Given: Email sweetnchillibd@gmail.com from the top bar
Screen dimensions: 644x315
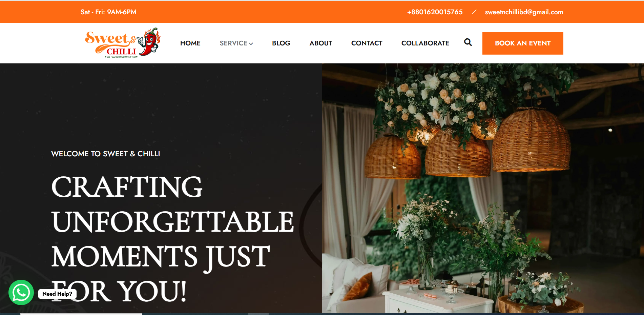Looking at the screenshot, I should click(524, 12).
